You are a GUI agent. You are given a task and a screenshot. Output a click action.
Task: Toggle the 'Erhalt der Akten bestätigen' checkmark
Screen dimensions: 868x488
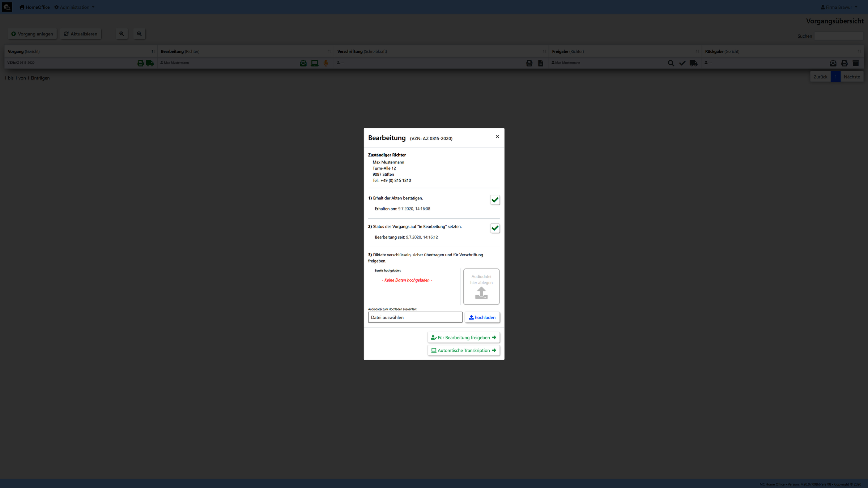[495, 200]
